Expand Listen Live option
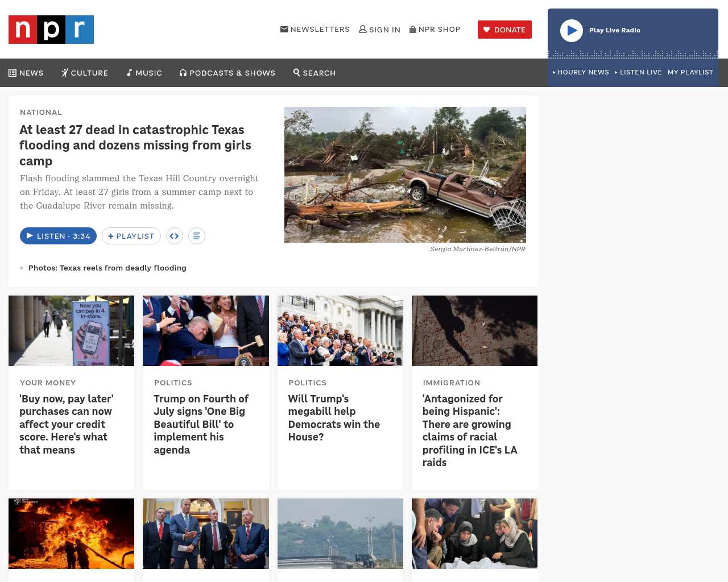Viewport: 728px width, 582px height. click(638, 72)
